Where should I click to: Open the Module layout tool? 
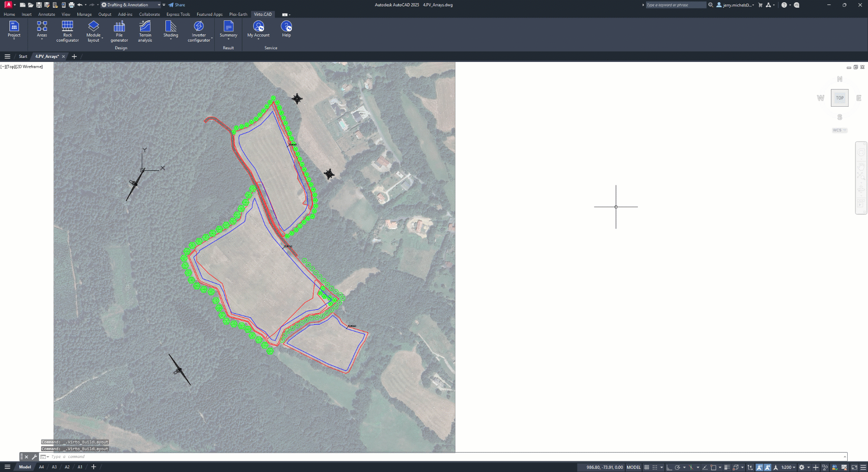93,31
